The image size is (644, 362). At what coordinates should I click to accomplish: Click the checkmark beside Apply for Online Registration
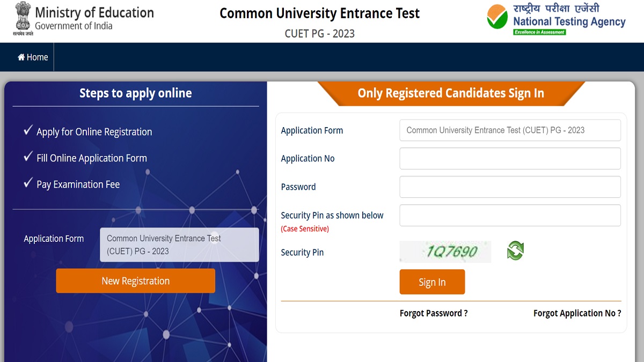pyautogui.click(x=28, y=130)
